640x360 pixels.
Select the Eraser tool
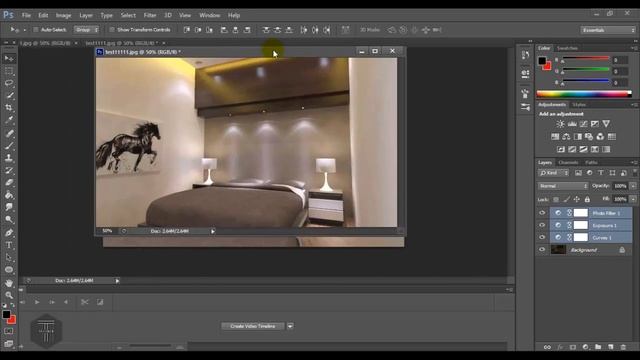tap(9, 182)
